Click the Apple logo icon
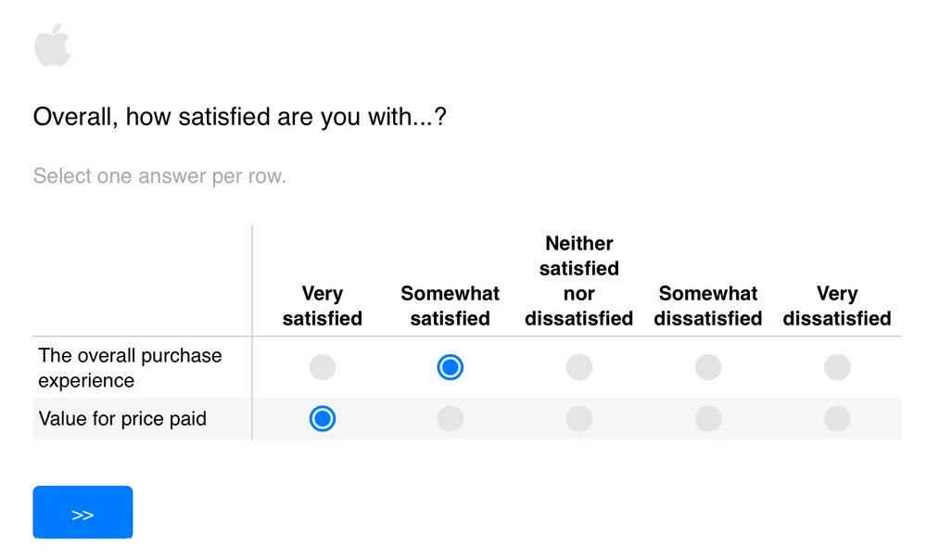927x560 pixels. (x=52, y=45)
